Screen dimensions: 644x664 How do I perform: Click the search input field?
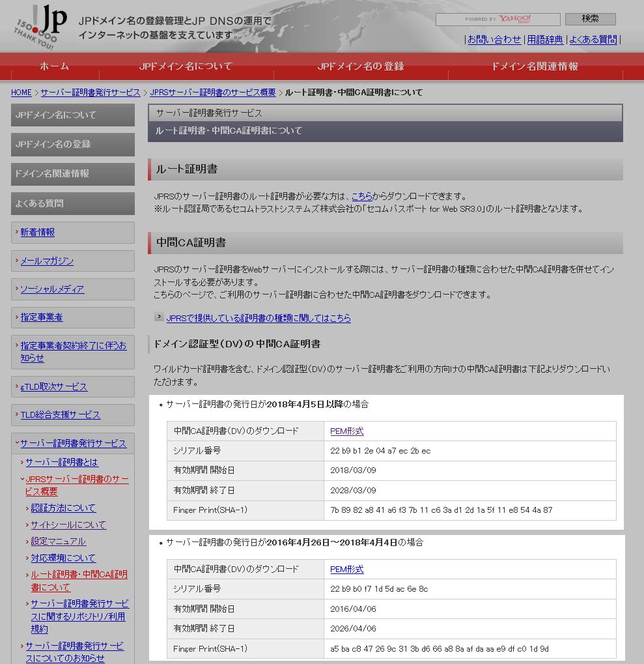click(497, 19)
